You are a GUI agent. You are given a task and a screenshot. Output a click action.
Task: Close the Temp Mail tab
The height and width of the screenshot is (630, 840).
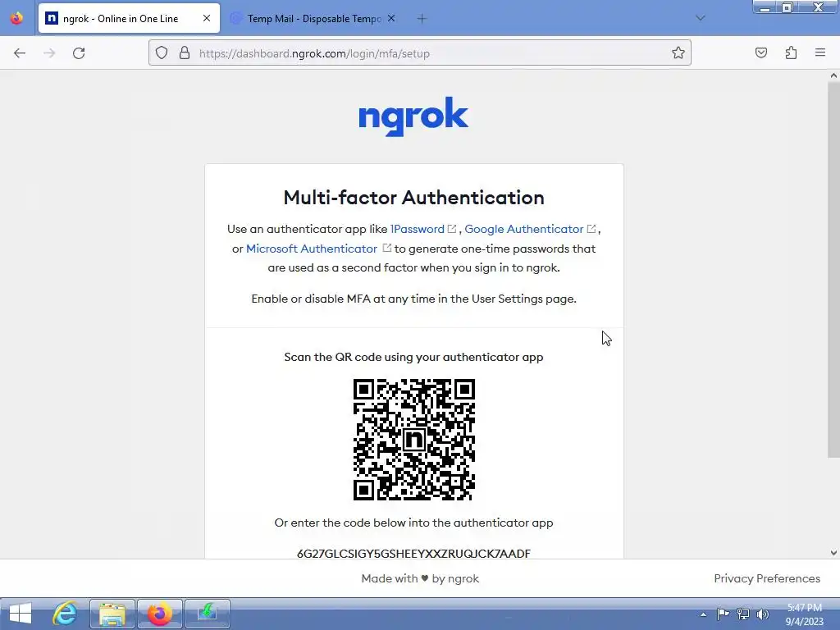[391, 18]
